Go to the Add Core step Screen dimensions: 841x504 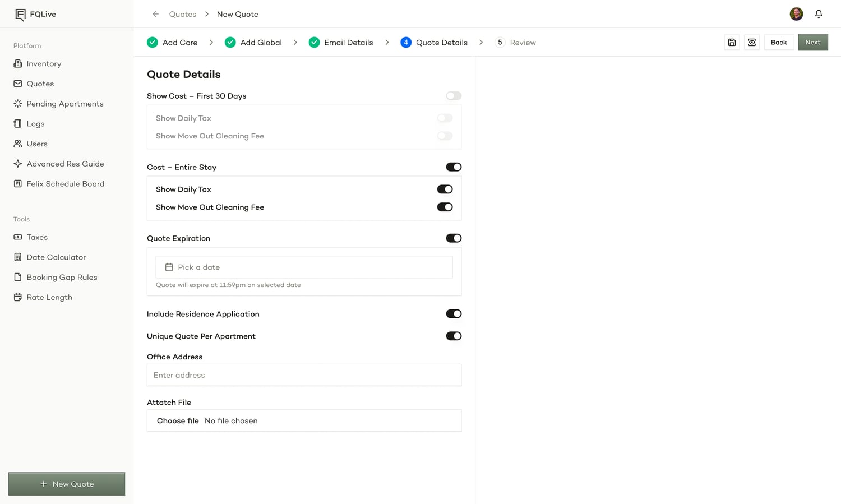tap(172, 43)
